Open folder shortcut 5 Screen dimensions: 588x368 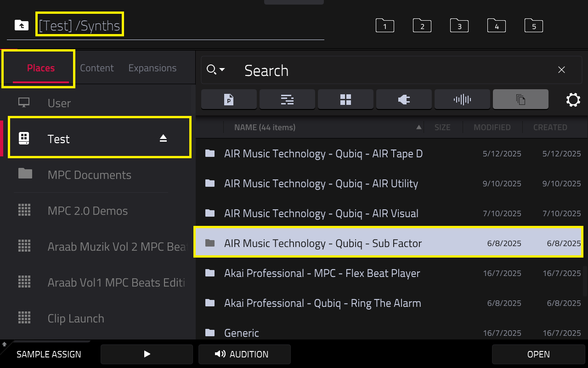click(534, 26)
